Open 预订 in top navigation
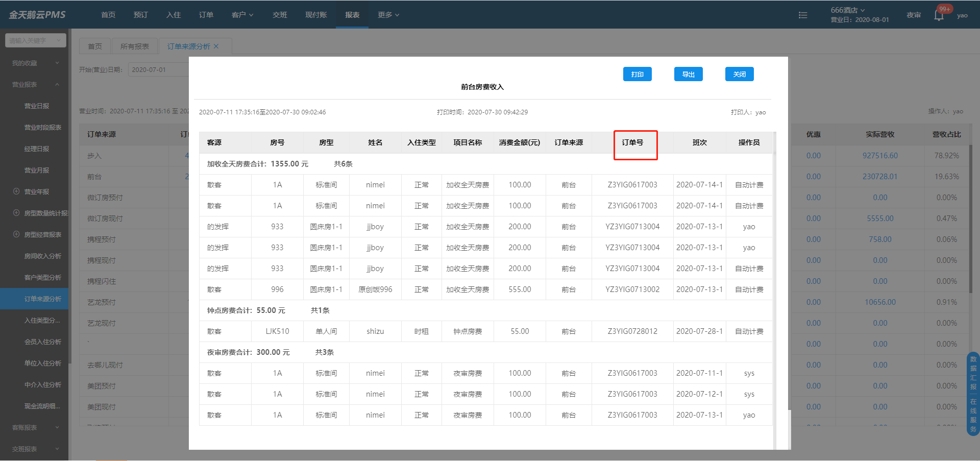 pyautogui.click(x=141, y=15)
